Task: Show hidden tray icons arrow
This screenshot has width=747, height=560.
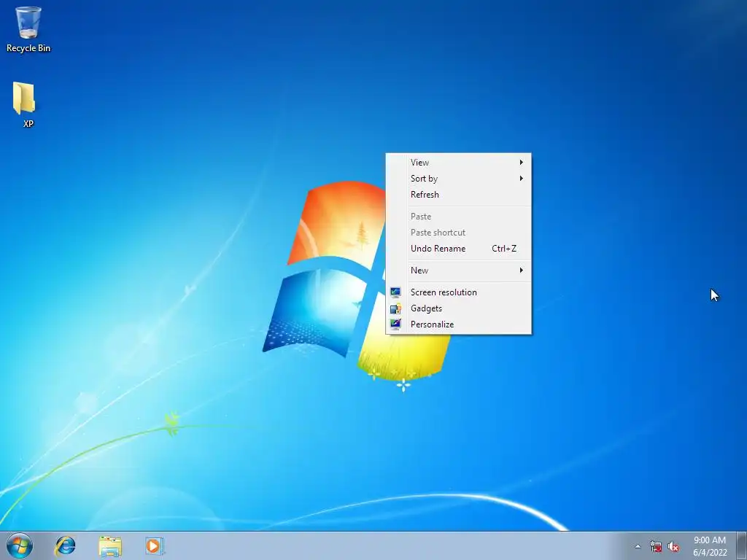Action: coord(638,546)
